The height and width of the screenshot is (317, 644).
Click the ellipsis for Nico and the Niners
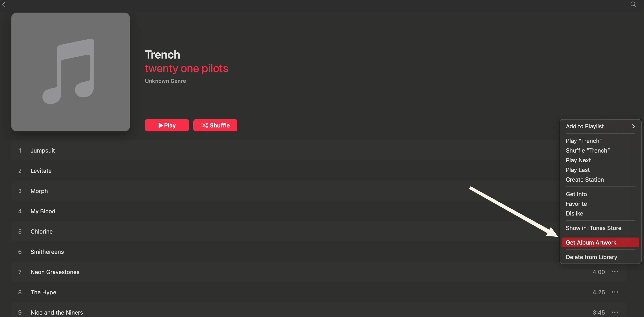[615, 312]
